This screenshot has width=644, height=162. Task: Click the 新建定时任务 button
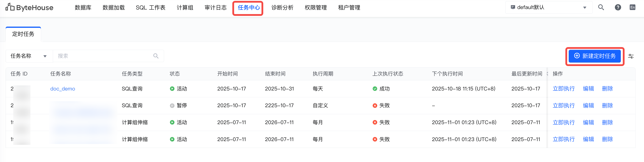click(595, 56)
